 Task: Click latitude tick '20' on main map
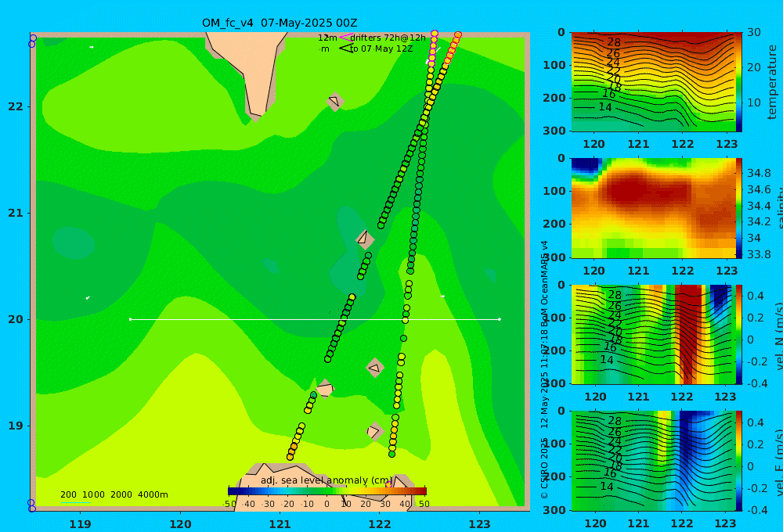point(16,319)
